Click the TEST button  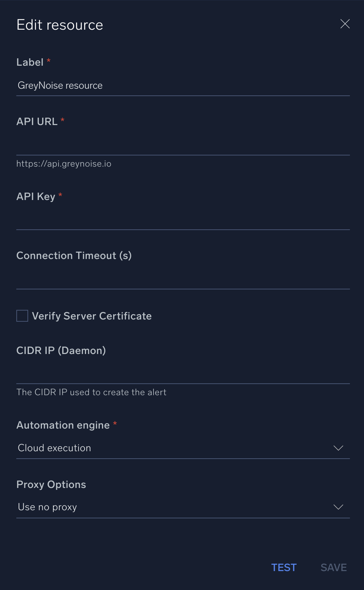pyautogui.click(x=284, y=567)
